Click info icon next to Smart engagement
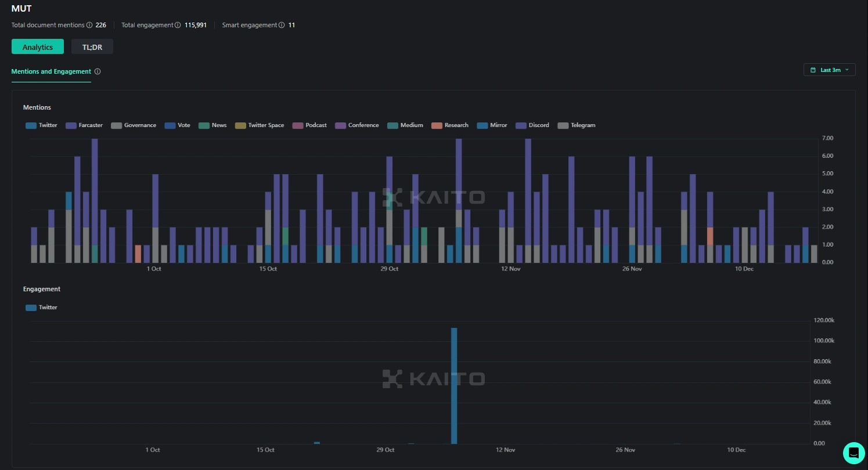The image size is (868, 470). coord(282,25)
